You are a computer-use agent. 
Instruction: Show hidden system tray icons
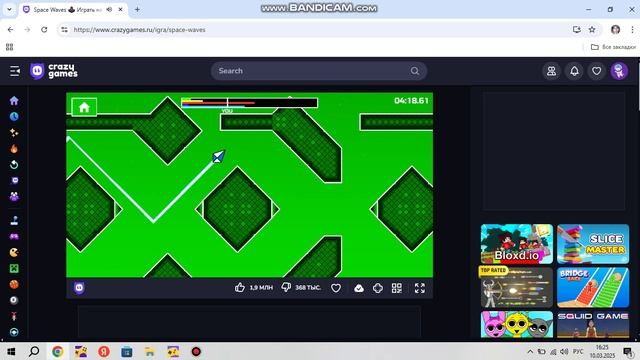coord(530,351)
